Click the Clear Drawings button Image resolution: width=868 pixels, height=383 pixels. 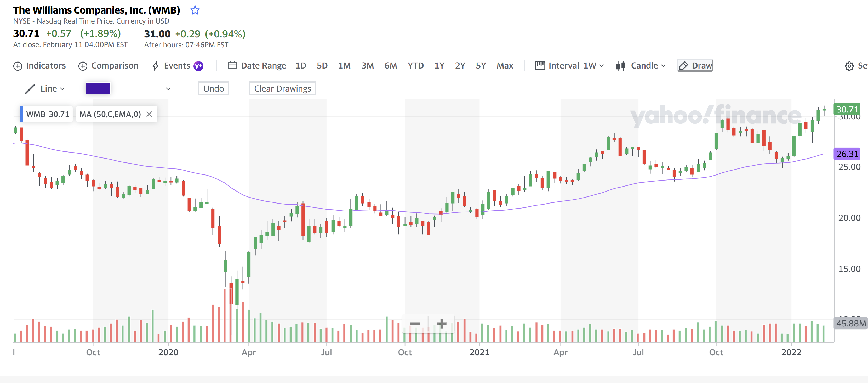coord(282,89)
